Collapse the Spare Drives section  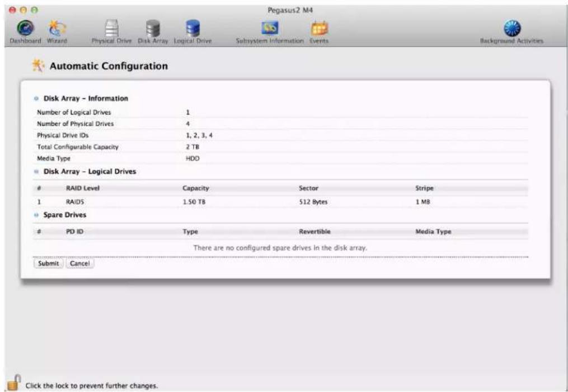click(36, 215)
